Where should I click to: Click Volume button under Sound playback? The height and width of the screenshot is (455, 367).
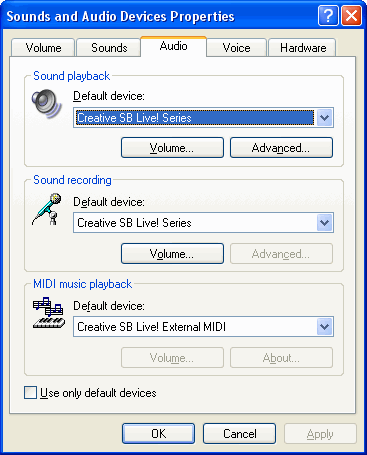coord(172,148)
